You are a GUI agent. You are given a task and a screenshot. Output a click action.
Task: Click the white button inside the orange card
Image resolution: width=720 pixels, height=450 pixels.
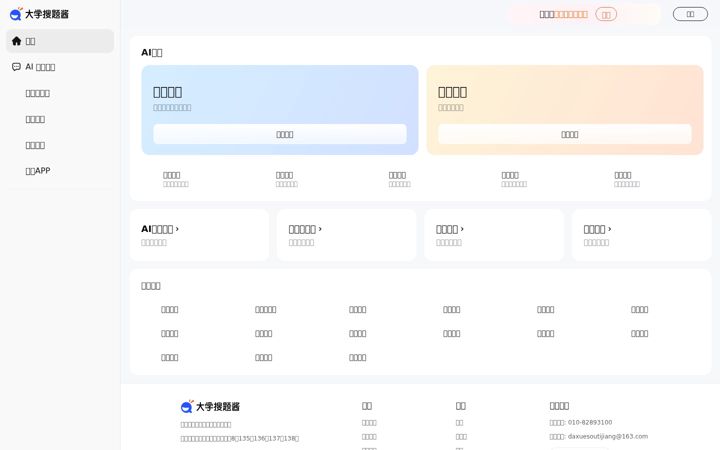click(x=565, y=134)
